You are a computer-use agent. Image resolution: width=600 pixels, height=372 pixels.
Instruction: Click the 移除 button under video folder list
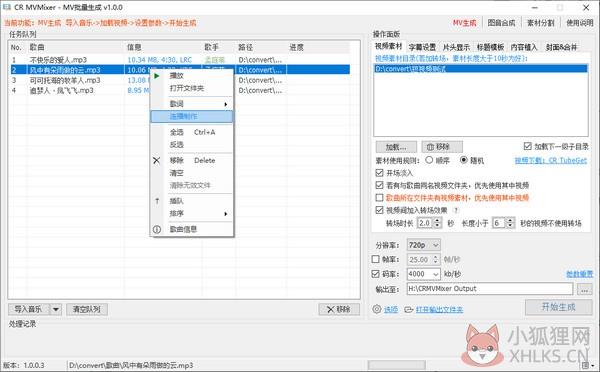tap(442, 147)
